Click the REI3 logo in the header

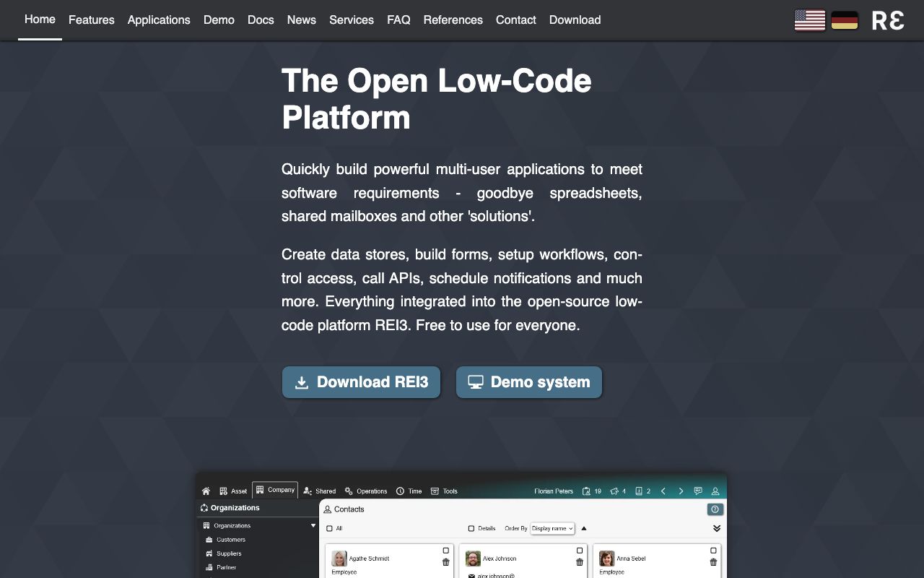(x=888, y=20)
